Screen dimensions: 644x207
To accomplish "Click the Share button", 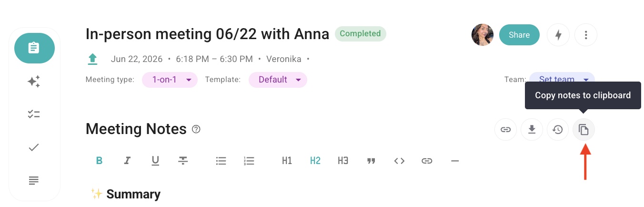I will [519, 35].
